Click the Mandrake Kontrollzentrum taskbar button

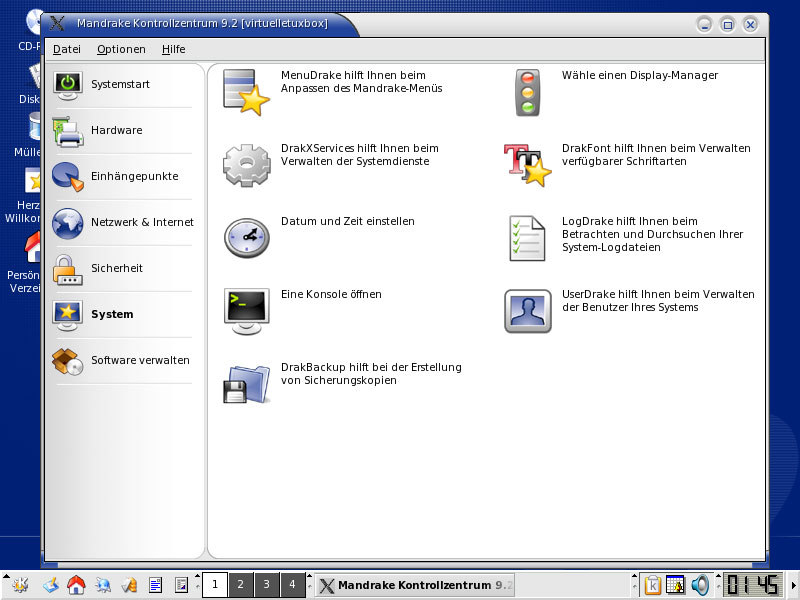(x=415, y=585)
